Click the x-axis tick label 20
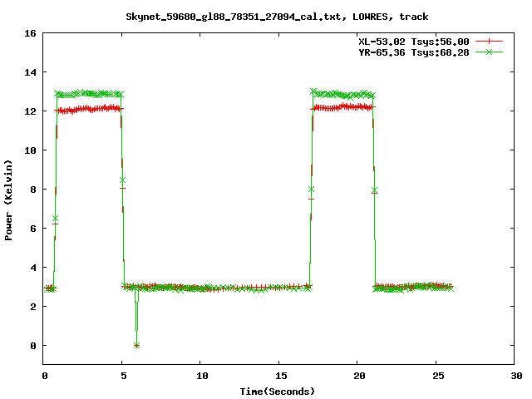Screen dimensions: 532x399 coord(359,376)
